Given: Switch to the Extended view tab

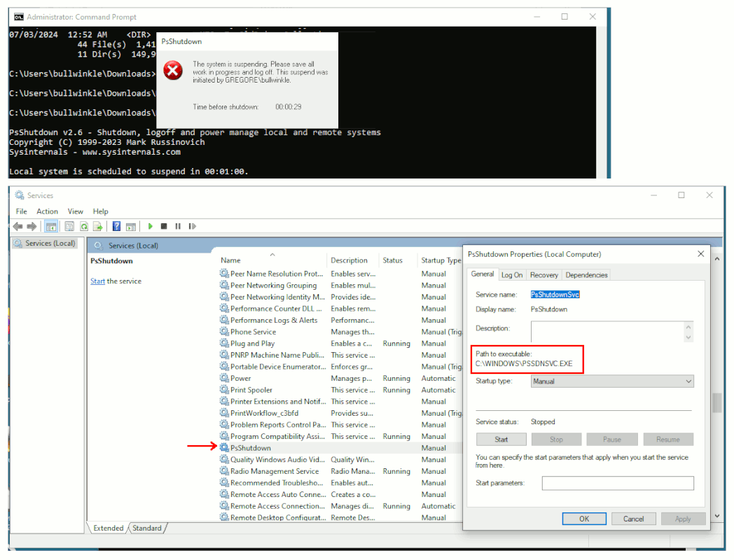Looking at the screenshot, I should pos(108,528).
